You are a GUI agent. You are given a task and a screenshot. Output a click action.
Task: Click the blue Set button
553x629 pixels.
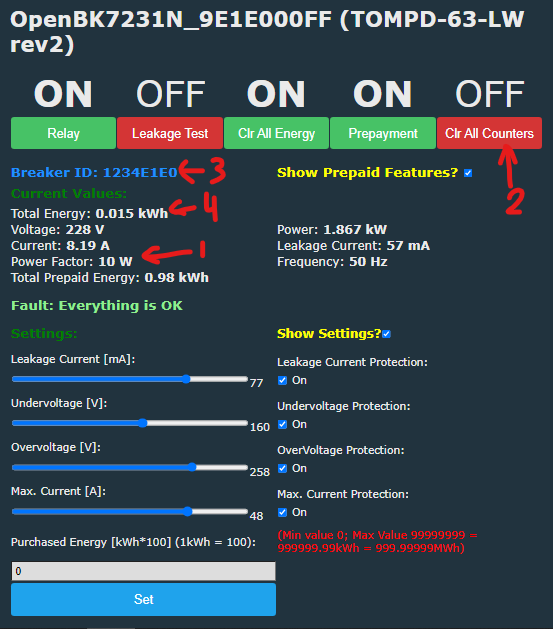pos(143,599)
